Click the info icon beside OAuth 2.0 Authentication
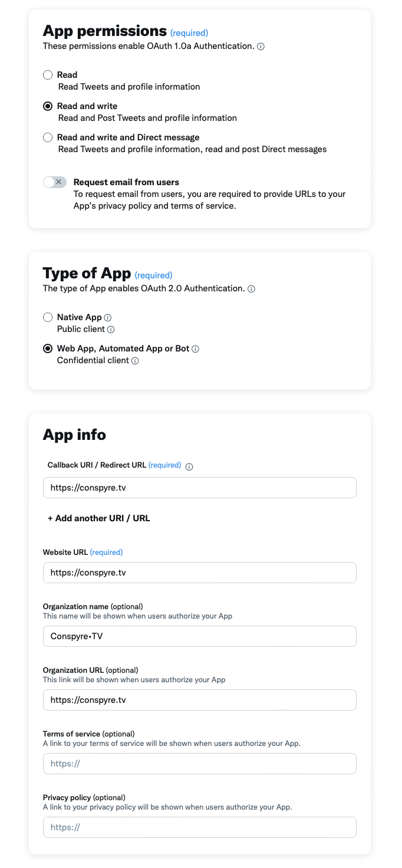Screen dimensions: 402x868 click(252, 289)
